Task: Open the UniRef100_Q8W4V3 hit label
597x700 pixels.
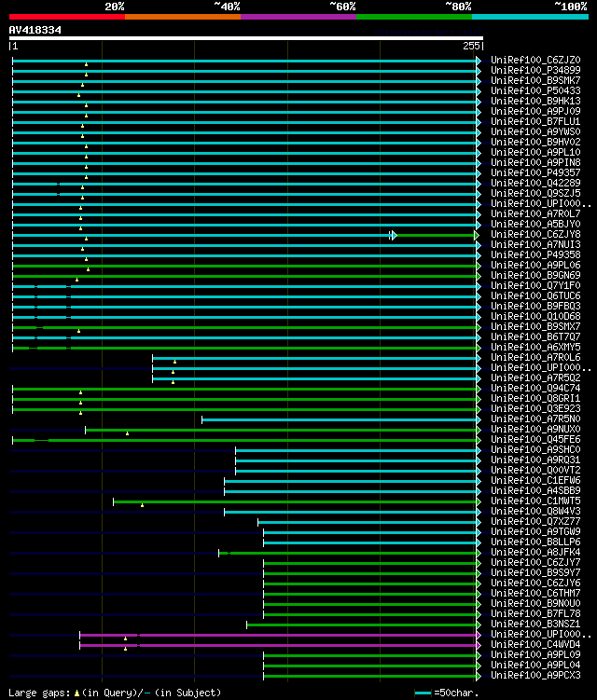Action: (535, 512)
